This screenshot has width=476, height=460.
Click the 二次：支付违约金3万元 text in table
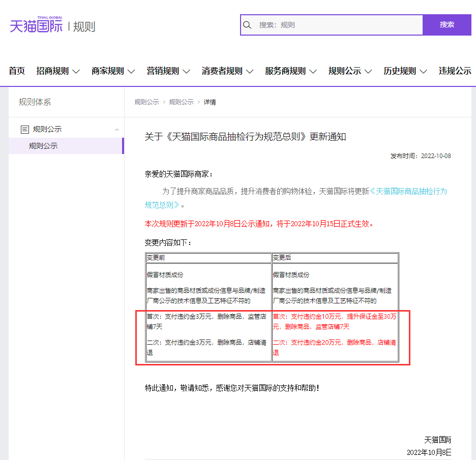[206, 348]
